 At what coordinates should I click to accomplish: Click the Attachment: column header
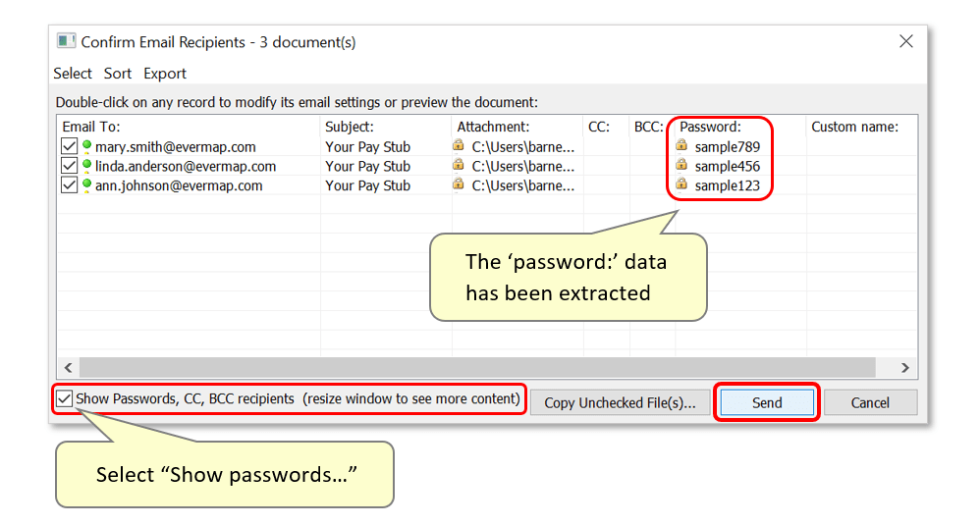[x=517, y=127]
